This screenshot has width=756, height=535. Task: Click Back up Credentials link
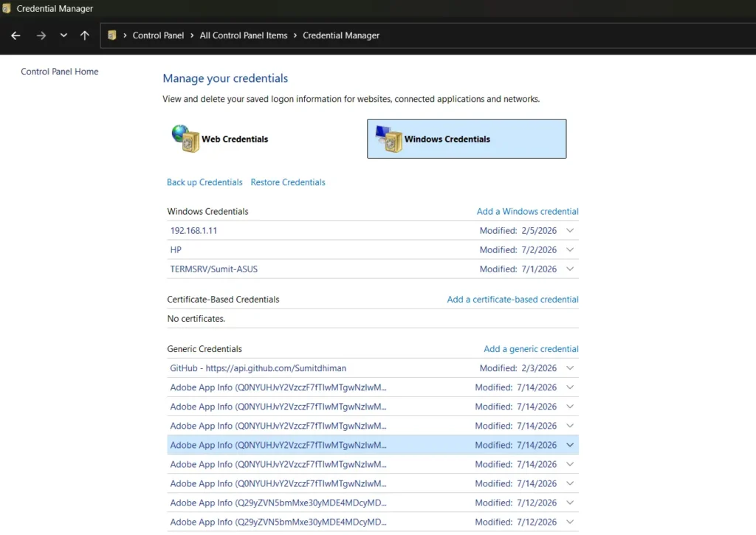(205, 182)
